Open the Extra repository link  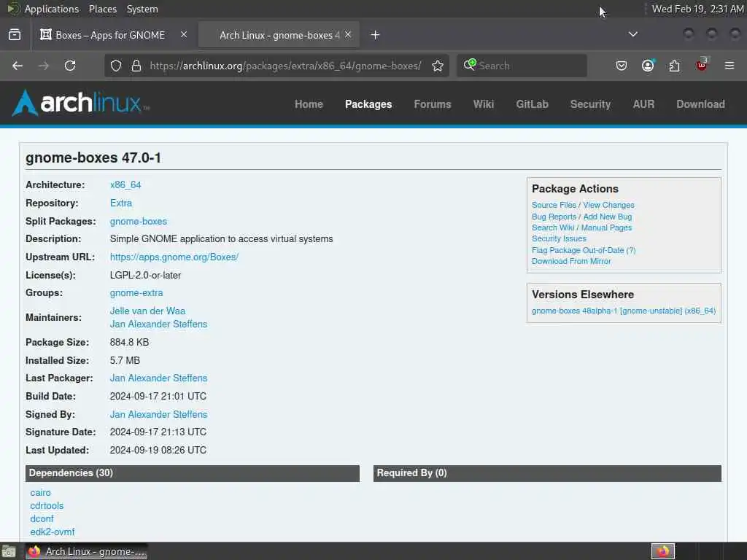coord(121,203)
